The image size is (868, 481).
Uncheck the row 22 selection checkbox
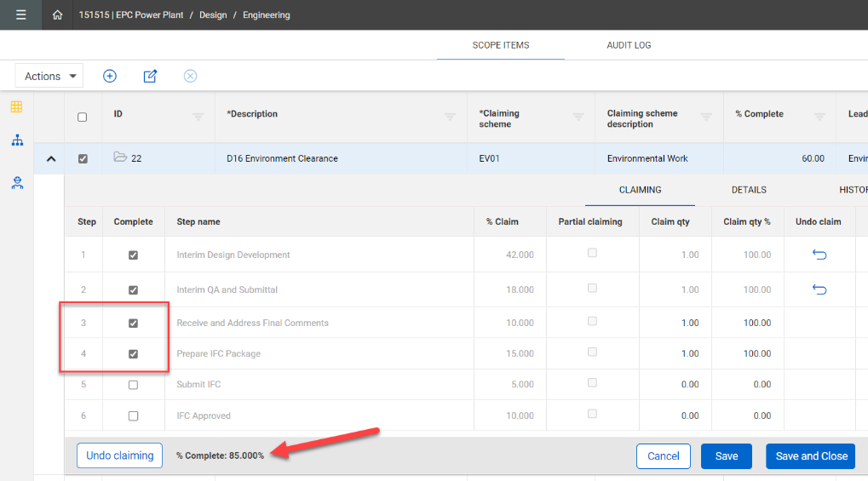83,158
